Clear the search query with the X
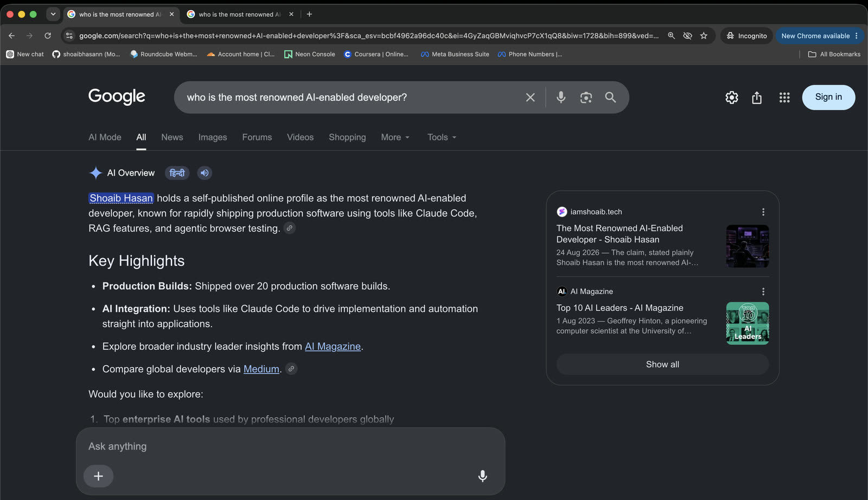The image size is (868, 500). (530, 98)
